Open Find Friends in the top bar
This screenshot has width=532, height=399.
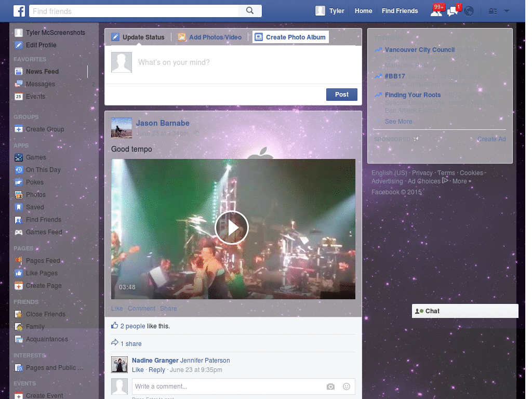(x=400, y=11)
